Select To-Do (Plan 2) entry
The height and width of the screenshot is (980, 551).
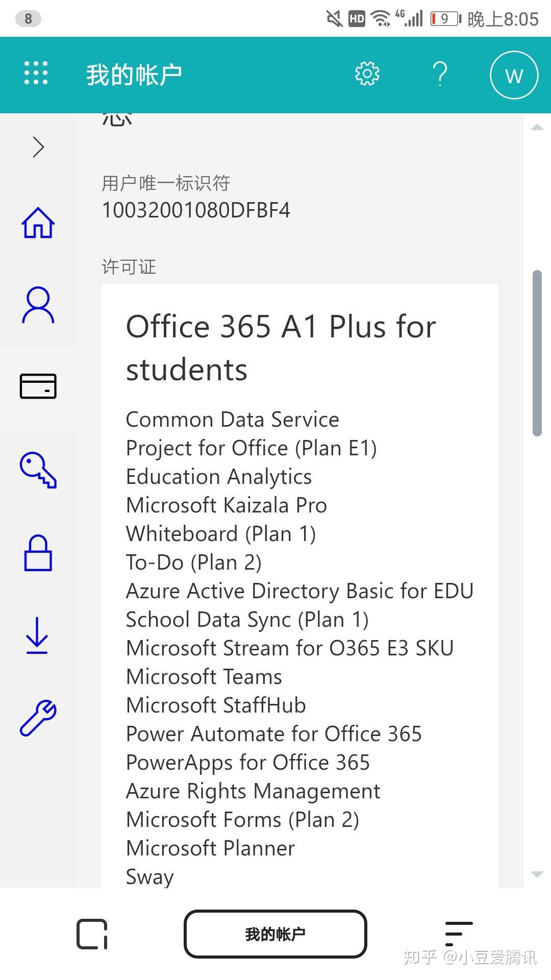coord(194,562)
